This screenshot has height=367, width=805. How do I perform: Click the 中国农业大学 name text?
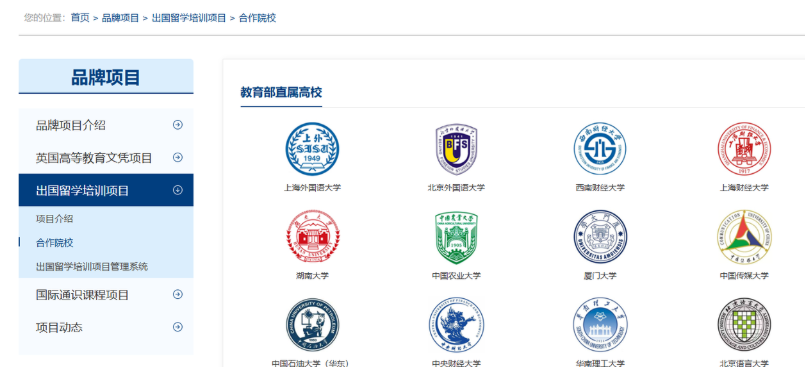tap(456, 276)
